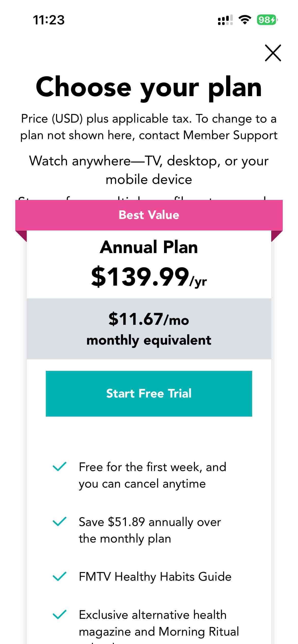
Task: Tap the Start Free Trial button
Action: pyautogui.click(x=149, y=393)
